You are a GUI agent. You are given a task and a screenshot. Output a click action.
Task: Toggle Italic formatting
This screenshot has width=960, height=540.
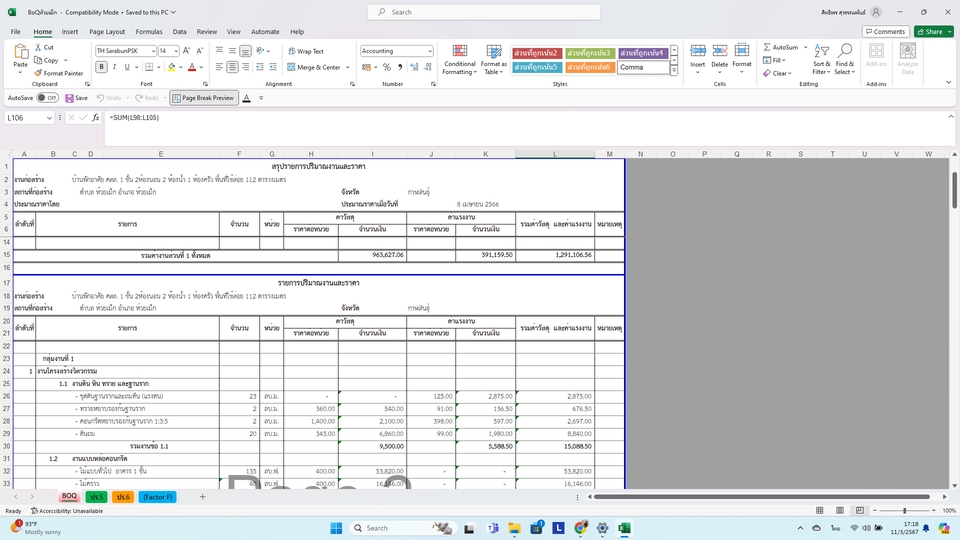pyautogui.click(x=114, y=67)
